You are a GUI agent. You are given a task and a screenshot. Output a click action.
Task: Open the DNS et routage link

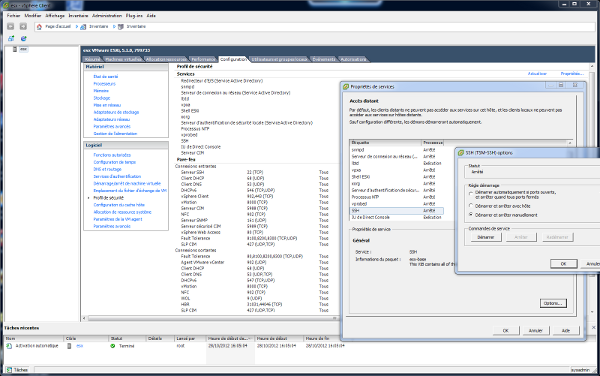click(x=107, y=169)
